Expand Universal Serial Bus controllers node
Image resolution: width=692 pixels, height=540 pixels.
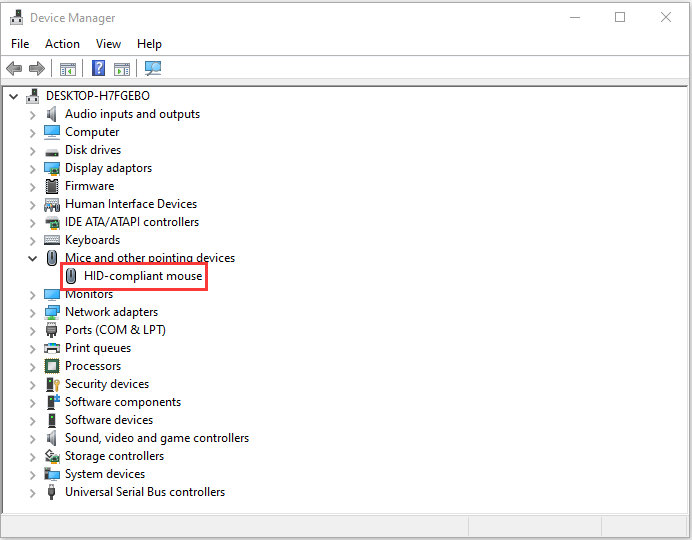tap(33, 492)
